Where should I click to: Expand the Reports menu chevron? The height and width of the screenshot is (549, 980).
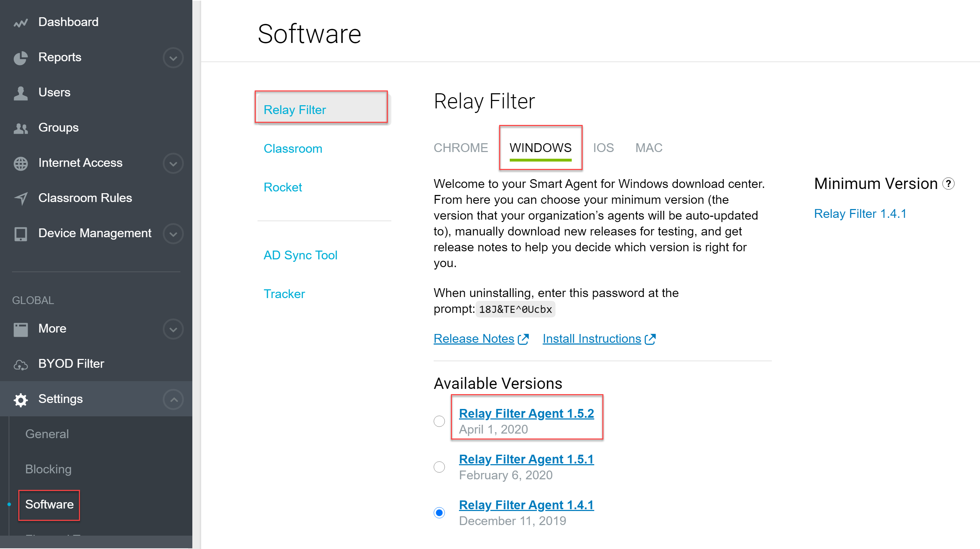173,58
